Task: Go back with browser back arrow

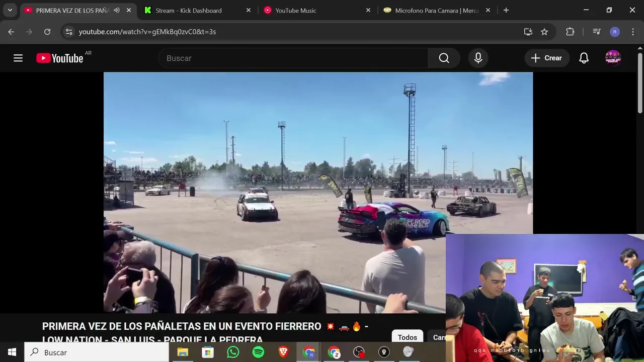Action: pyautogui.click(x=11, y=32)
